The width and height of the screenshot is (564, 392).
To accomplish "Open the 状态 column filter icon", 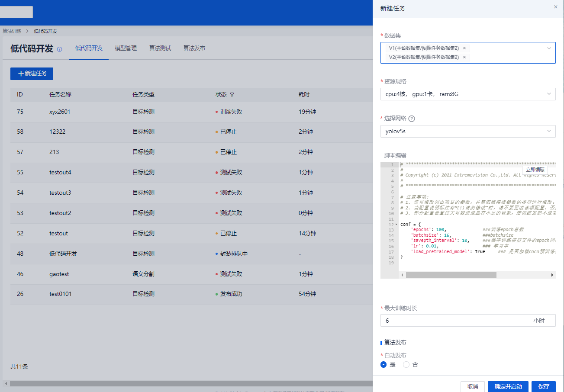I will pyautogui.click(x=232, y=95).
